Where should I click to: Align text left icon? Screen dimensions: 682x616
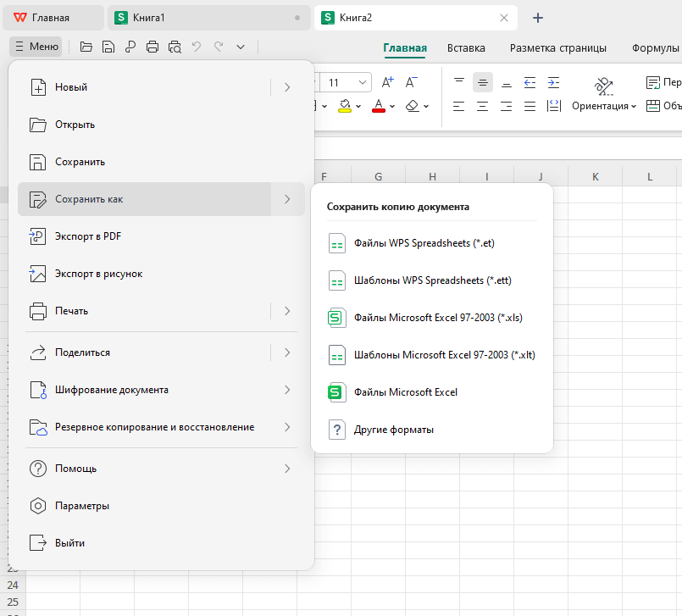pyautogui.click(x=459, y=106)
